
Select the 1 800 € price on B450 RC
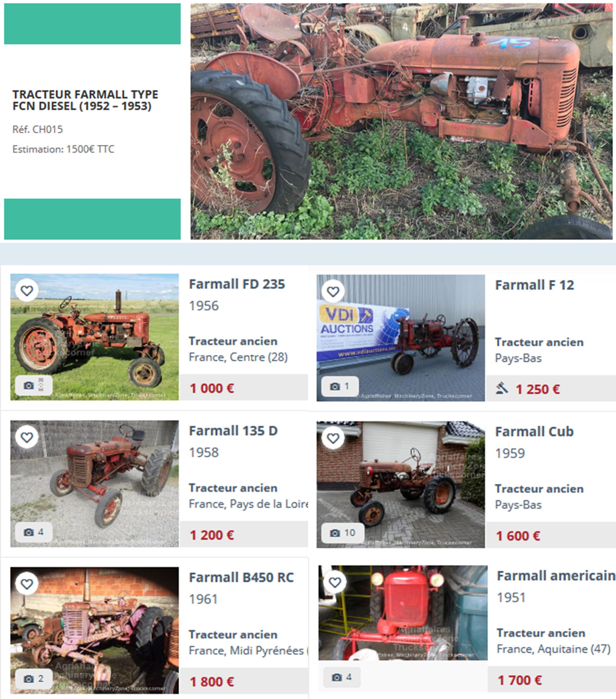[x=212, y=682]
